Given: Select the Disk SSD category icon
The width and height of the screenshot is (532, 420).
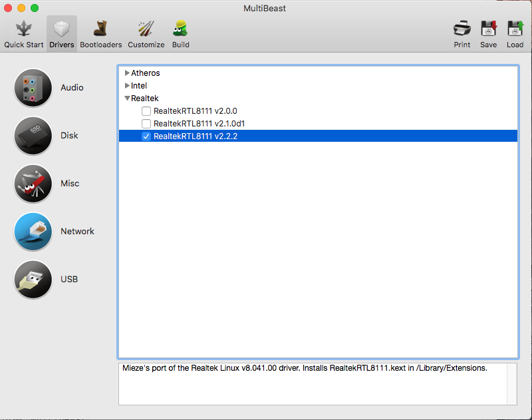Looking at the screenshot, I should (x=33, y=136).
